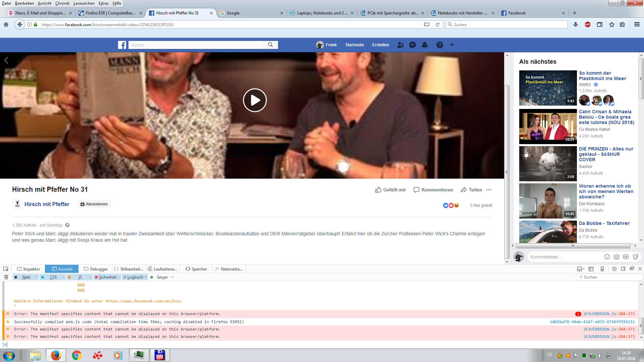644x362 pixels.
Task: Open the Lesezeichen menu
Action: (84, 3)
